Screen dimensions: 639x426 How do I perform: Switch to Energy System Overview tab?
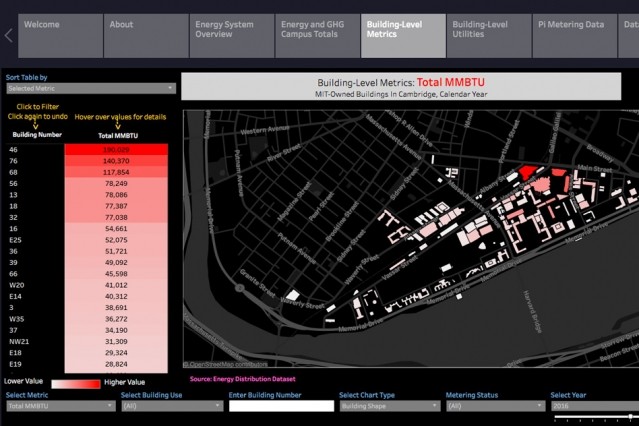pyautogui.click(x=230, y=36)
